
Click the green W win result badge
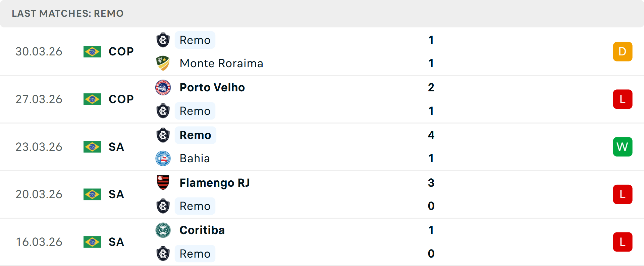pos(623,147)
